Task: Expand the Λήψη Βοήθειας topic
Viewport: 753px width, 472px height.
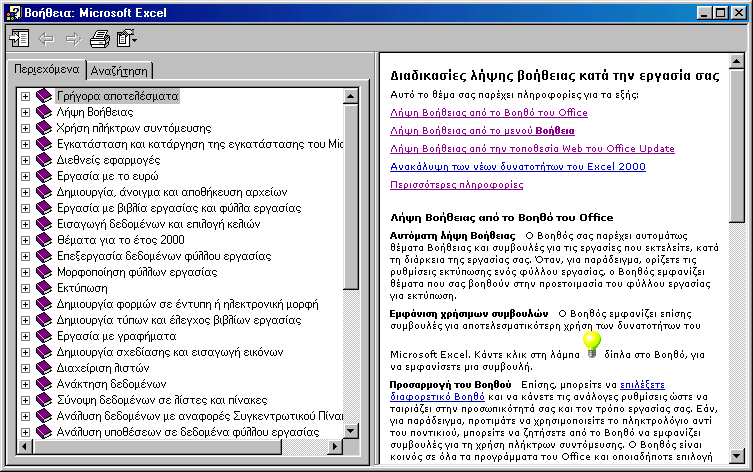Action: click(x=25, y=112)
